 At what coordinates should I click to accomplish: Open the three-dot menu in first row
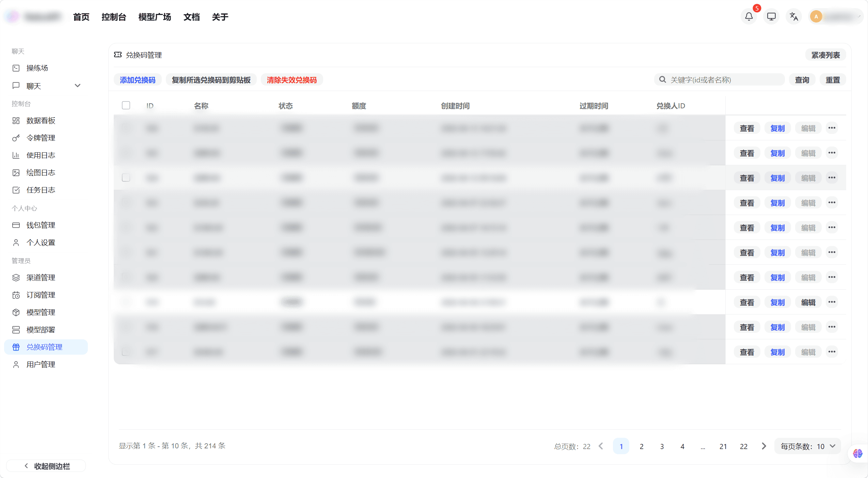click(x=832, y=128)
